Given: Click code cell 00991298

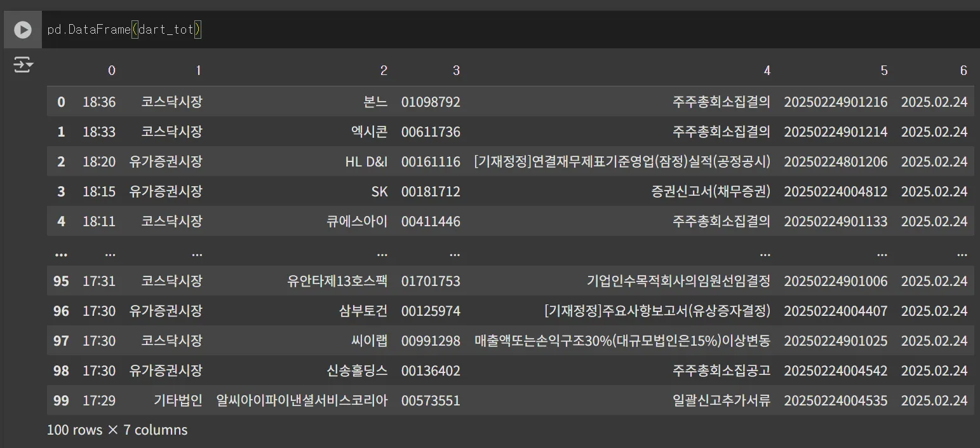Looking at the screenshot, I should point(431,341).
